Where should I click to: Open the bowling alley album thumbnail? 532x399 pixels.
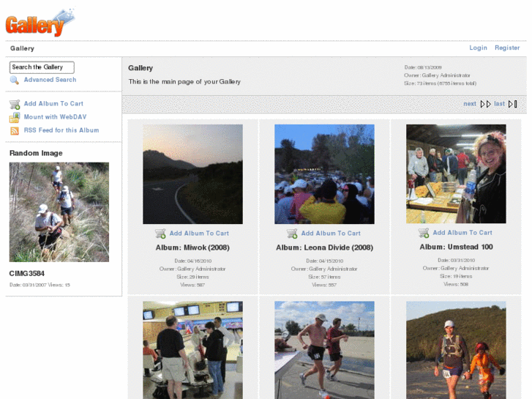click(192, 350)
